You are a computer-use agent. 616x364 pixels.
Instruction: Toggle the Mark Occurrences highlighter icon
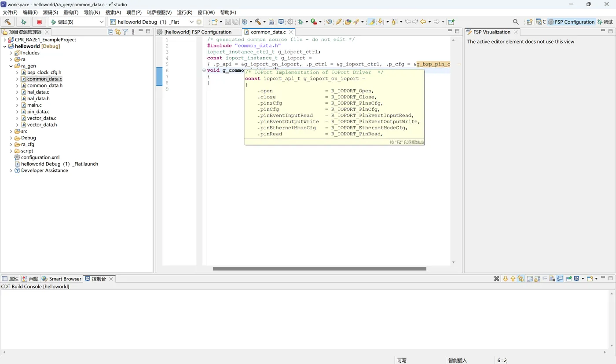pyautogui.click(x=372, y=22)
